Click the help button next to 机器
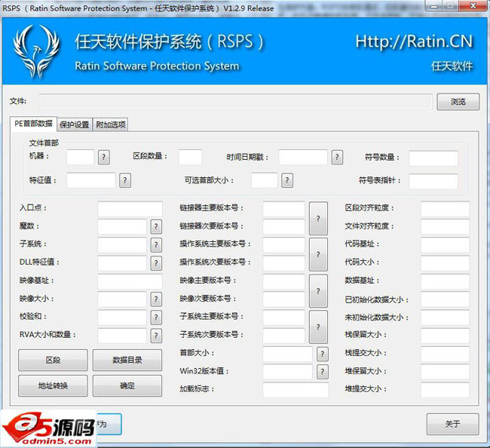The image size is (490, 448). point(104,158)
